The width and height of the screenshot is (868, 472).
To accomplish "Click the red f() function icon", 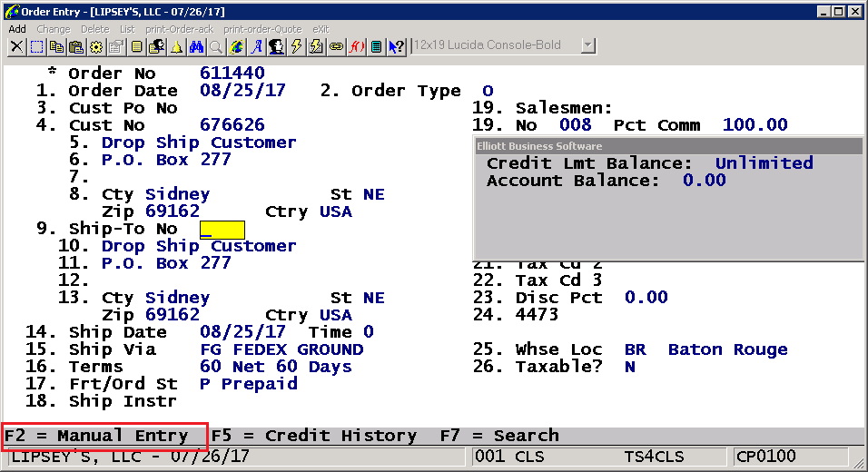I will 356,46.
